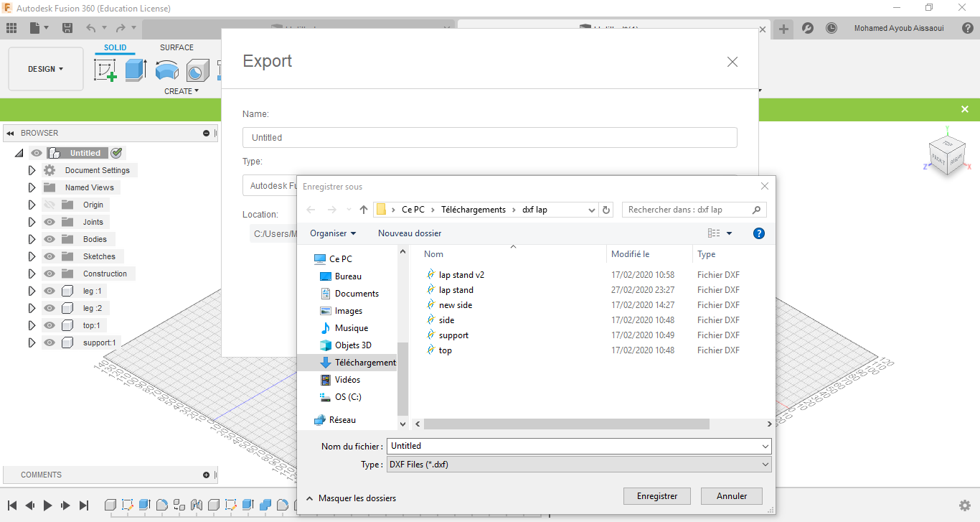Jump to timeline end
Viewport: 980px width, 522px height.
pos(84,505)
